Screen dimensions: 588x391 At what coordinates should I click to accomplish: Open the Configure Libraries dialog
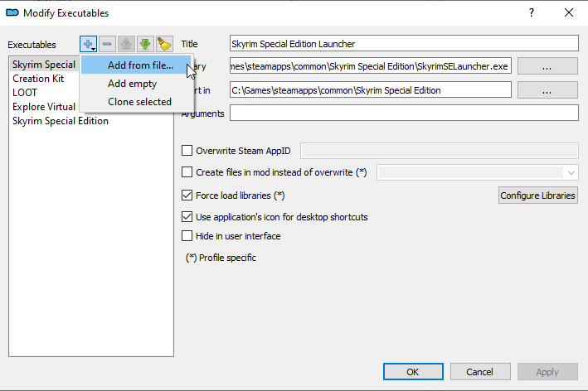(x=538, y=195)
